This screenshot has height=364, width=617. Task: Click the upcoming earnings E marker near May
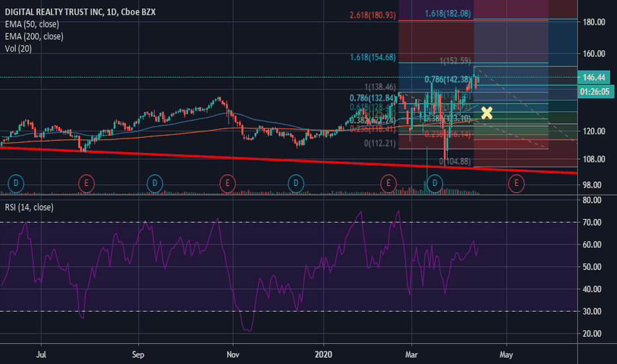coord(516,183)
